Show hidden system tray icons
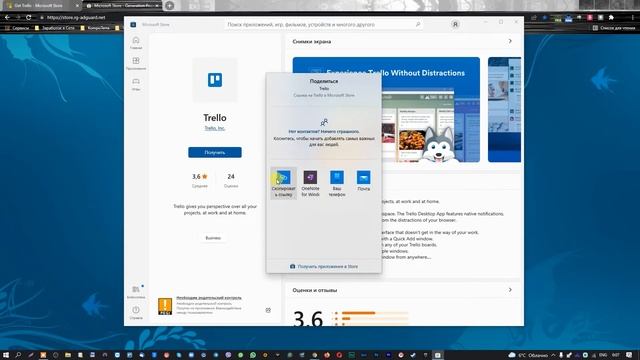The height and width of the screenshot is (360, 640). point(553,355)
